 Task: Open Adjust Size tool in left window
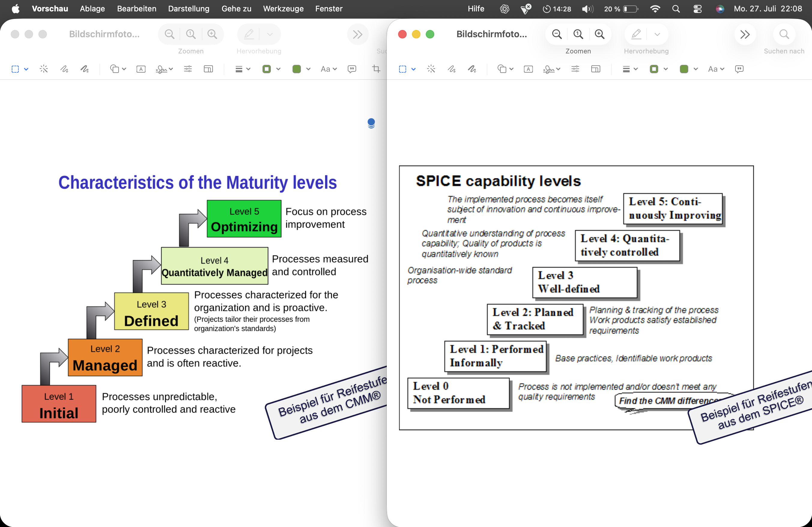pos(208,69)
